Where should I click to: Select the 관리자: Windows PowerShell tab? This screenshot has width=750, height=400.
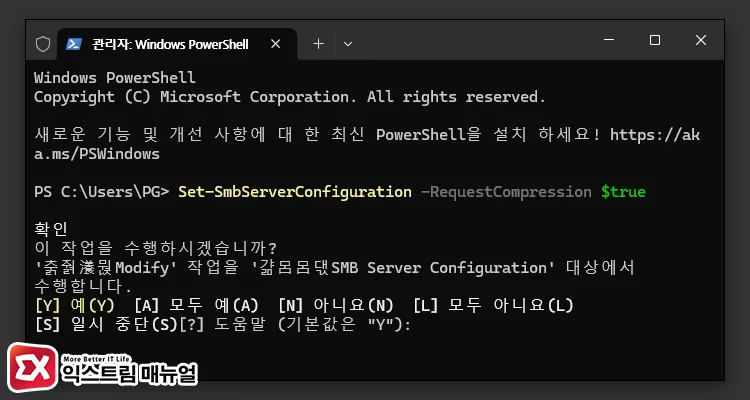(177, 44)
